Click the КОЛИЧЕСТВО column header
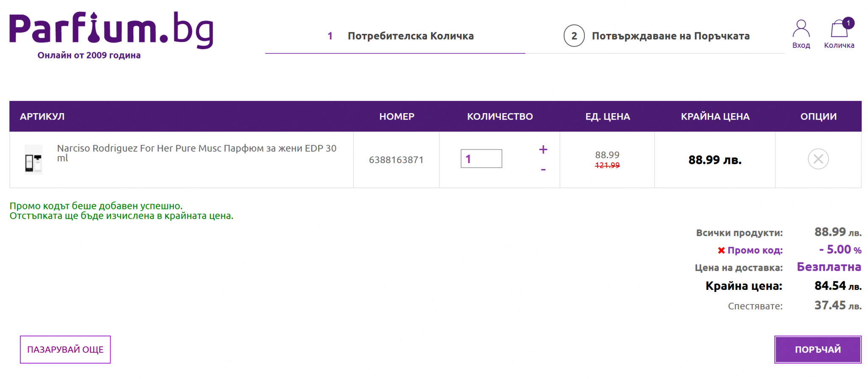Image resolution: width=868 pixels, height=381 pixels. 500,117
